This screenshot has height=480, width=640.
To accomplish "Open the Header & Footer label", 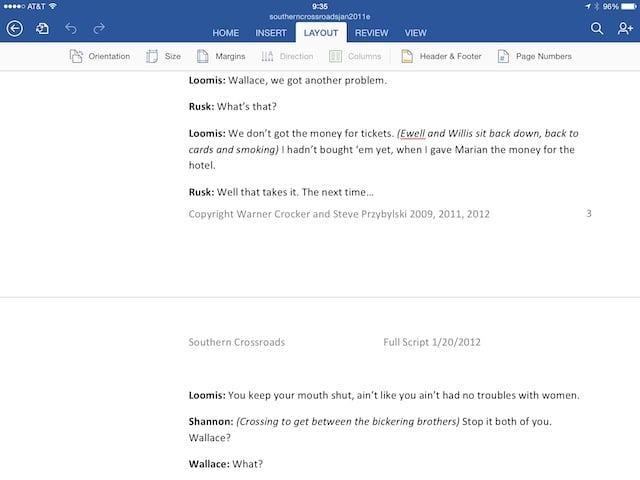I will pyautogui.click(x=450, y=56).
